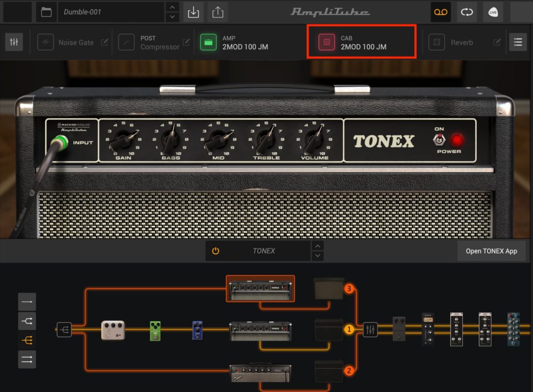Click the preset up arrow stepper

[172, 8]
